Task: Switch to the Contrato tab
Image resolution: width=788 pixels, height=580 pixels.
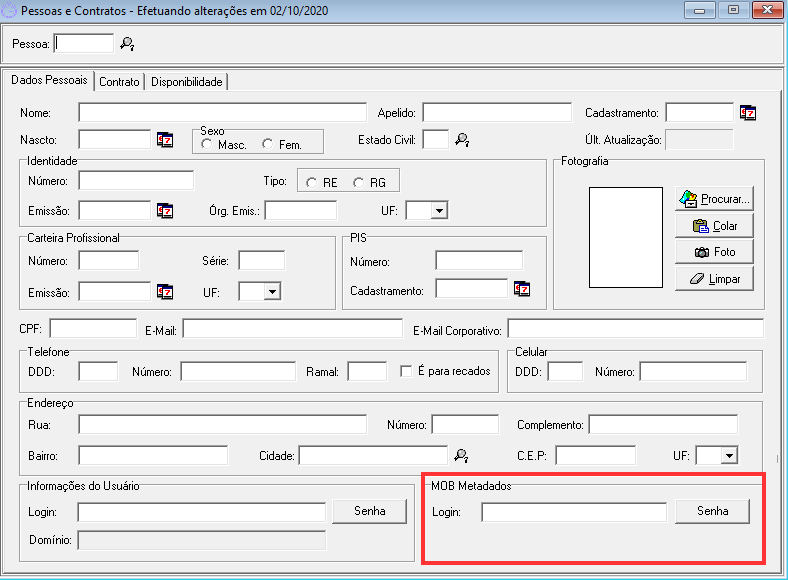Action: tap(119, 82)
